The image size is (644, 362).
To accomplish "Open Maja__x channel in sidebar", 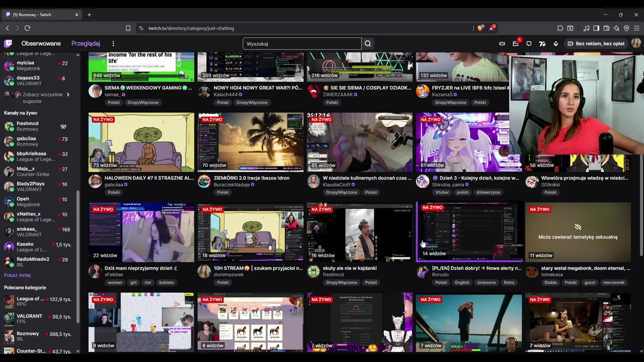I will coord(39,171).
